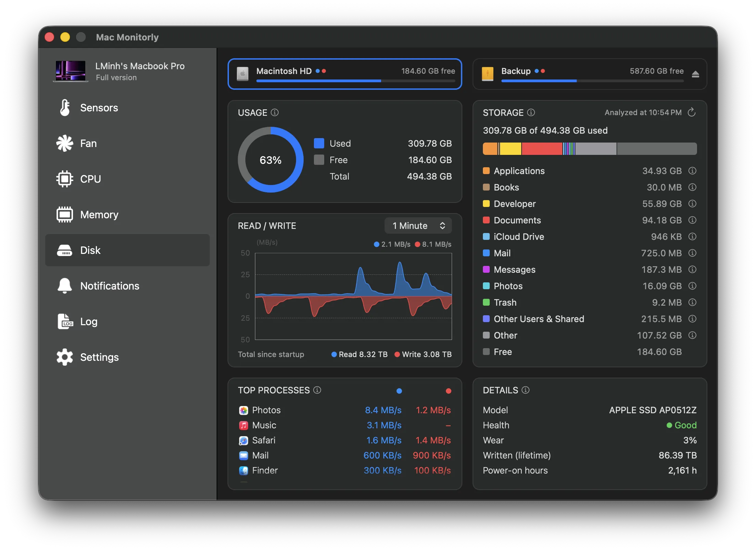Click the Log file icon

click(65, 321)
